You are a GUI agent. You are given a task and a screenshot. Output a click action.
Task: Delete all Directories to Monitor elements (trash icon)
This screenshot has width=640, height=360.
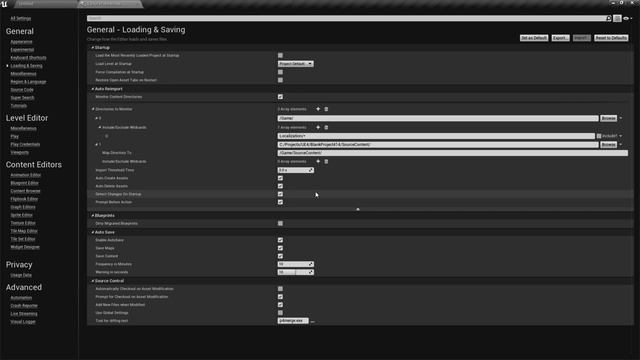coord(326,109)
